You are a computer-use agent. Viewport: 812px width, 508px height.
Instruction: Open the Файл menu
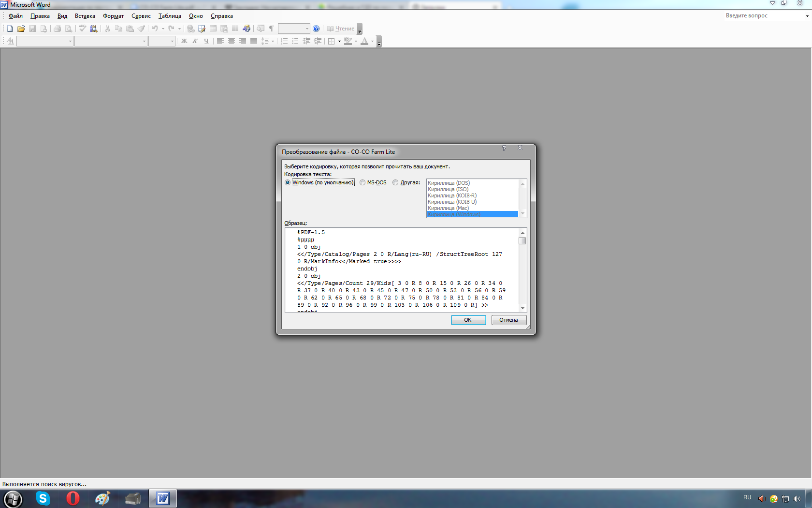[x=15, y=16]
